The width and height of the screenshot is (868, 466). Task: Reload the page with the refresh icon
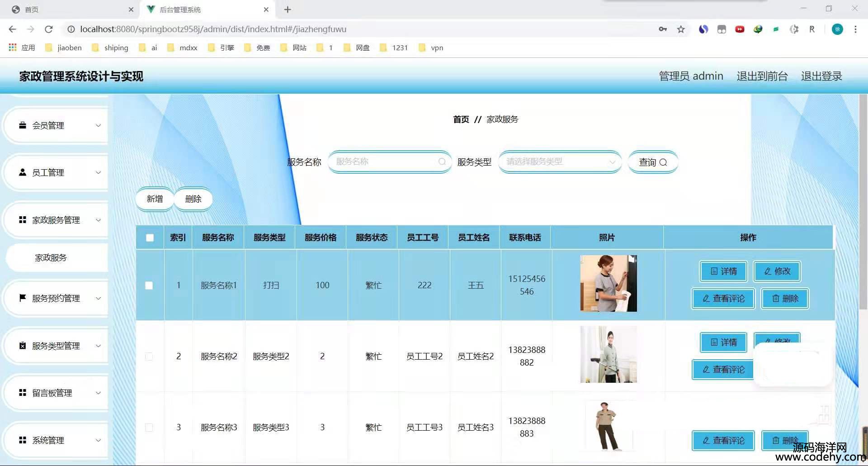pos(49,29)
